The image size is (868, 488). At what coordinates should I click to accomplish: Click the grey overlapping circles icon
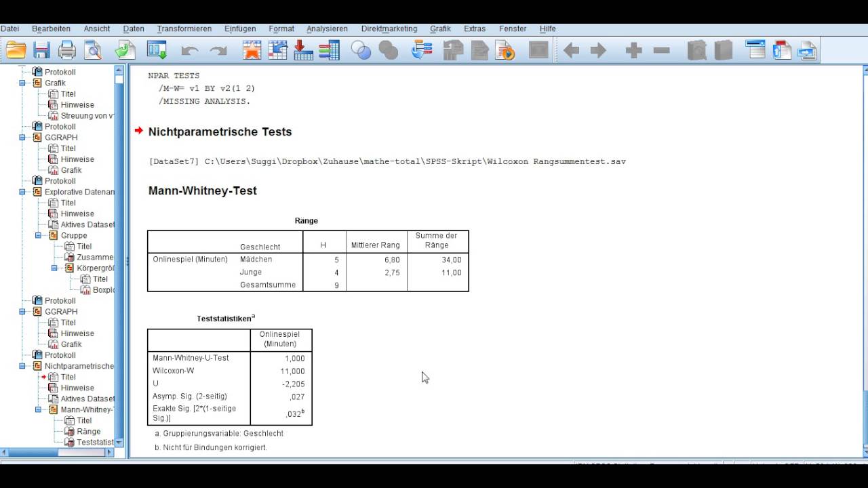389,50
